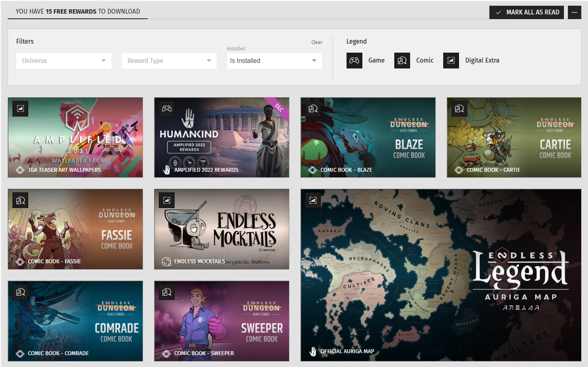This screenshot has width=588, height=367.
Task: Click the diamond icon beside TGA Teaser Art Wallpapers
Action: 20,170
